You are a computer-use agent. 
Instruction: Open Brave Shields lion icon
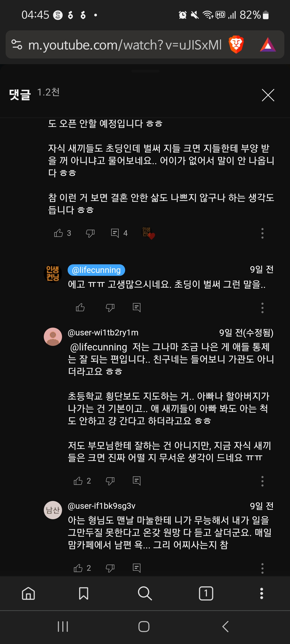[x=236, y=45]
